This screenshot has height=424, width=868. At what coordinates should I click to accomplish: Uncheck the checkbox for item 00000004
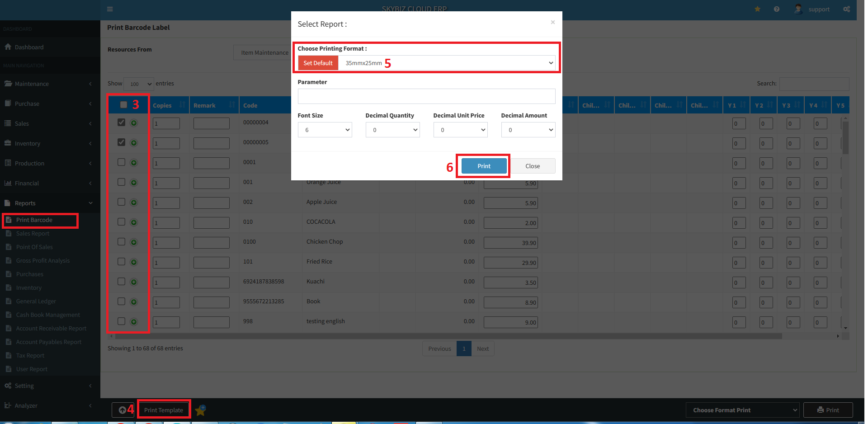pos(121,122)
